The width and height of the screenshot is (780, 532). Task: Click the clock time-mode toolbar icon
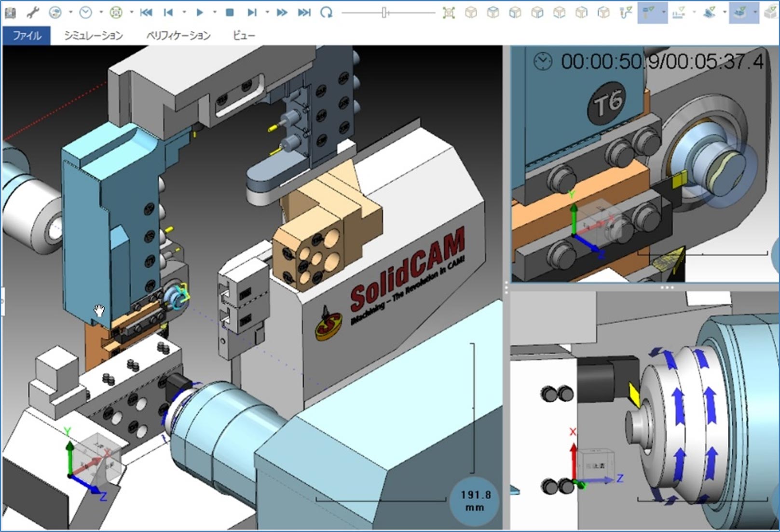coord(86,13)
